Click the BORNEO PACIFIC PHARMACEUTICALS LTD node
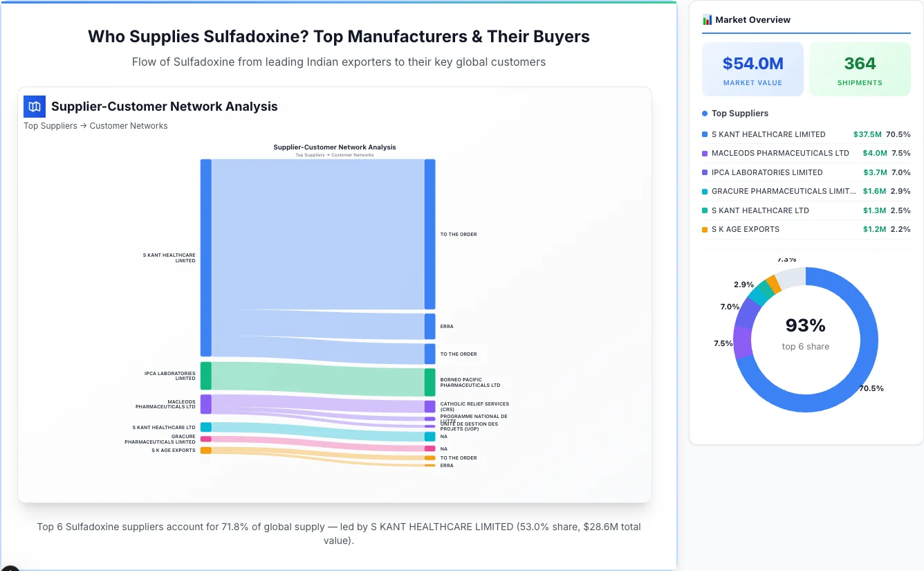924x571 pixels. coord(430,381)
